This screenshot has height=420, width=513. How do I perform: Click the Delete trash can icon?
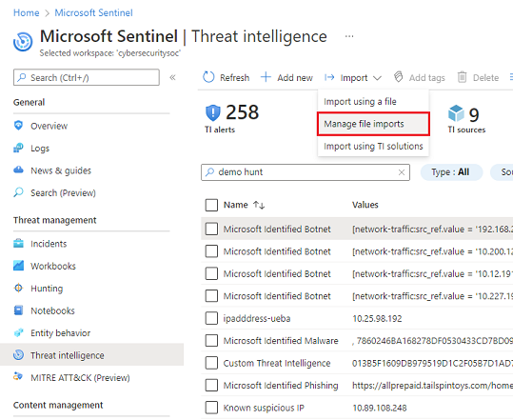[462, 77]
